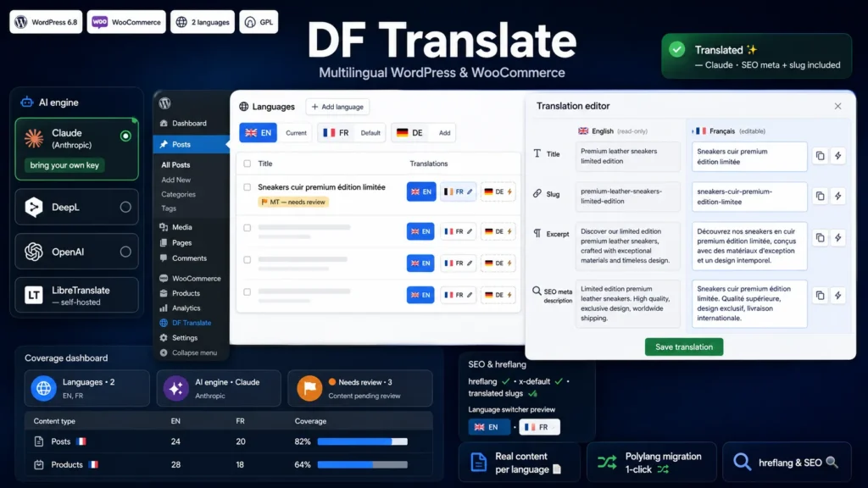
Task: Check the Sneakers cuir premium post checkbox
Action: [x=247, y=187]
